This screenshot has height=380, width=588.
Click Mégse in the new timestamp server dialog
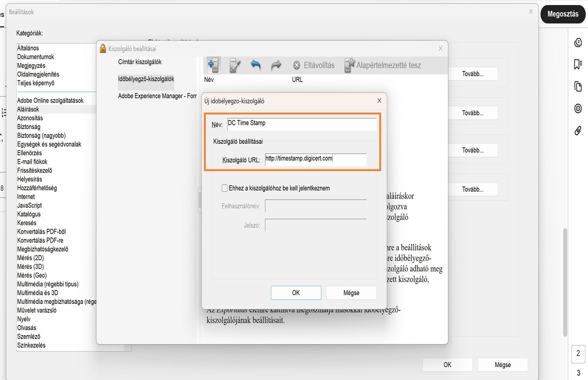tap(351, 293)
